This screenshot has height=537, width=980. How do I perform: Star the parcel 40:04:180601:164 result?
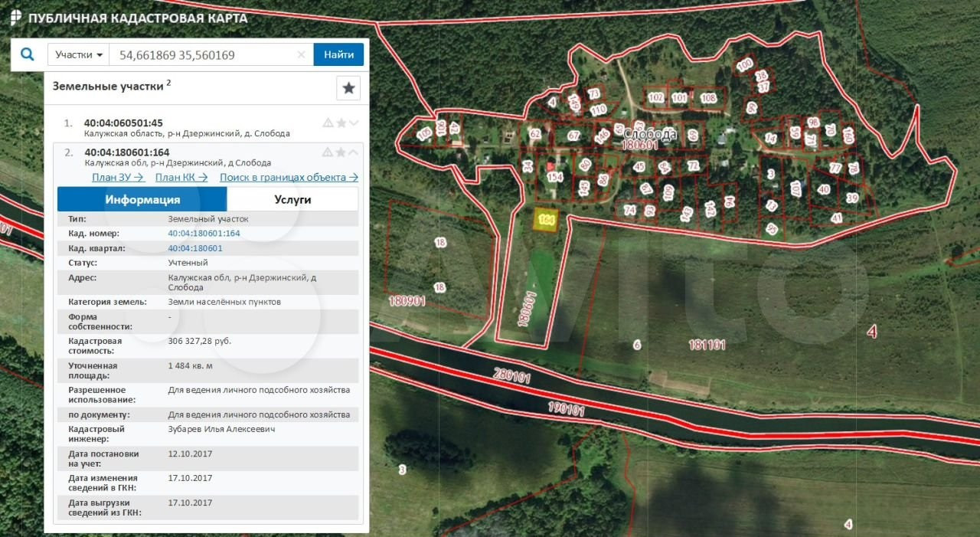click(341, 152)
